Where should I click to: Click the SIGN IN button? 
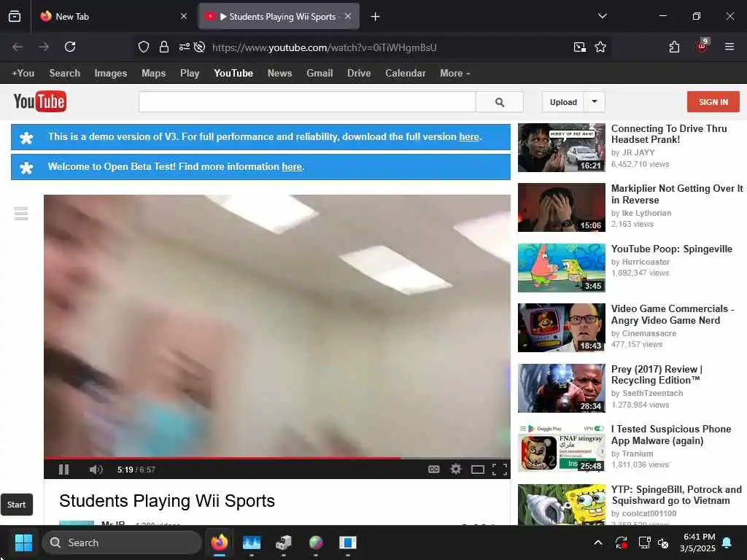click(x=713, y=102)
